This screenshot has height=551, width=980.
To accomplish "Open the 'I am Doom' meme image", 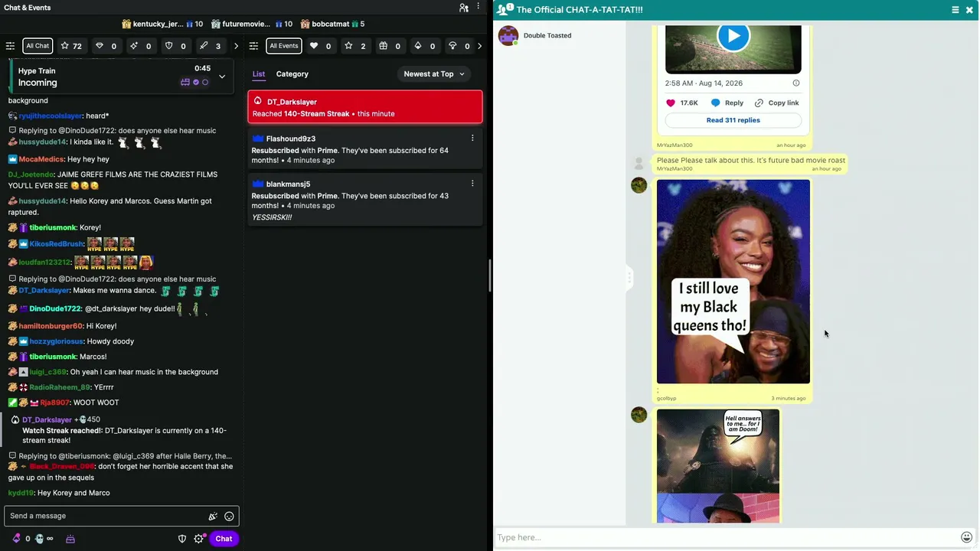I will click(x=718, y=466).
